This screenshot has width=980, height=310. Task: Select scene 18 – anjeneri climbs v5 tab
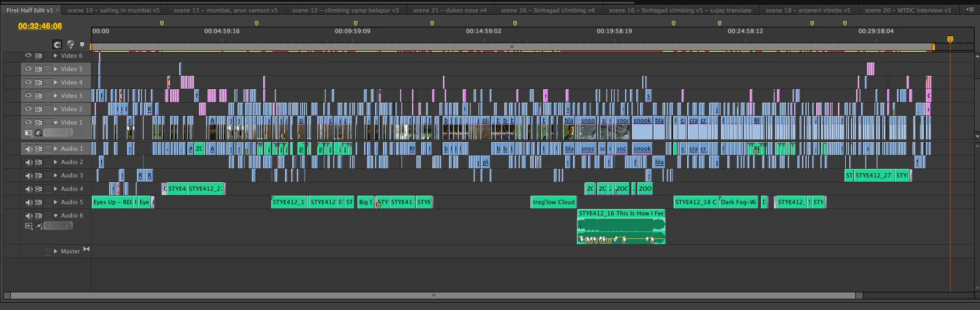(x=808, y=10)
